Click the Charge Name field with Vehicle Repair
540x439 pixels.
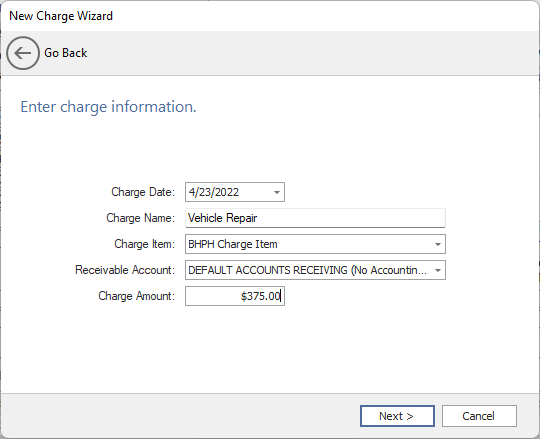click(x=315, y=218)
